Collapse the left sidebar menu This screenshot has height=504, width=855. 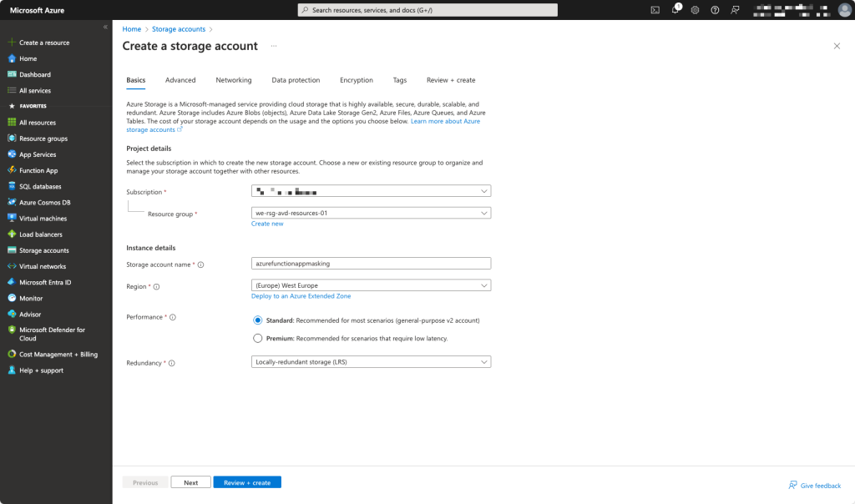tap(105, 27)
